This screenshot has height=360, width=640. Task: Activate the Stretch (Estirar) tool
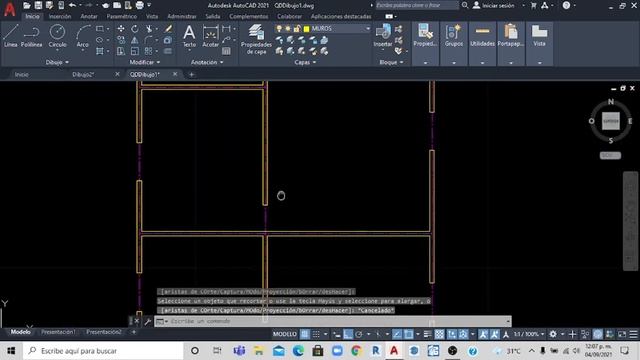[x=121, y=51]
